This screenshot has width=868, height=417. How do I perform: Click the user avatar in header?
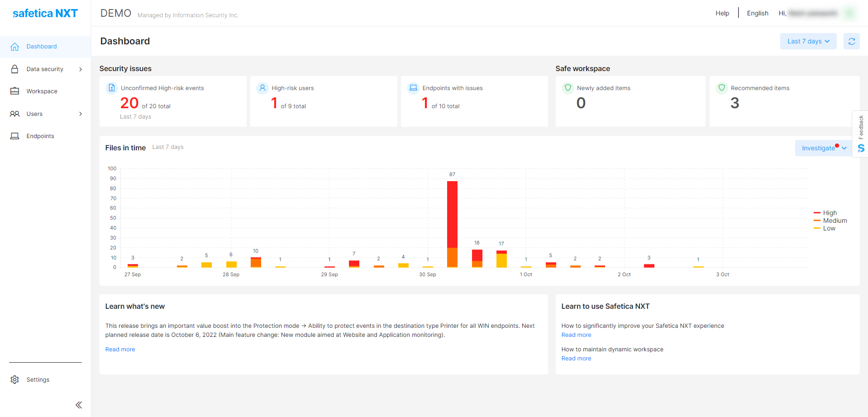pyautogui.click(x=850, y=14)
